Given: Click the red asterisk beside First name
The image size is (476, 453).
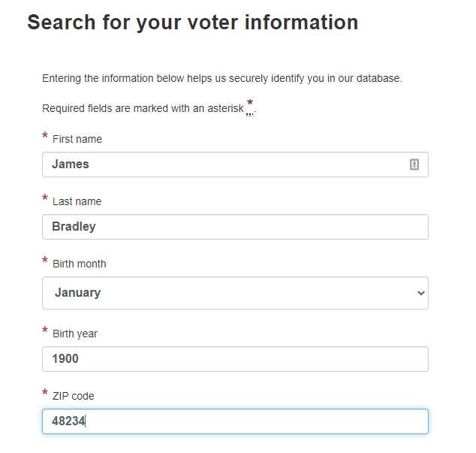Looking at the screenshot, I should (x=45, y=135).
